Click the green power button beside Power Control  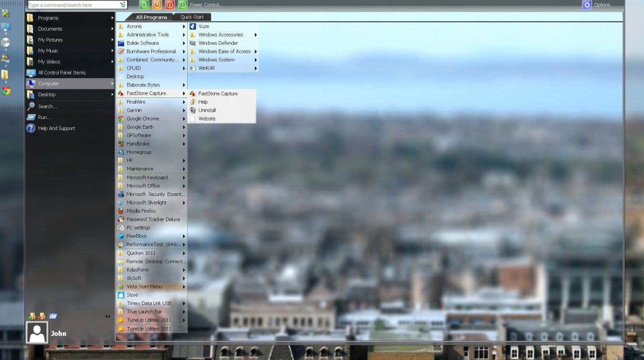pos(183,5)
